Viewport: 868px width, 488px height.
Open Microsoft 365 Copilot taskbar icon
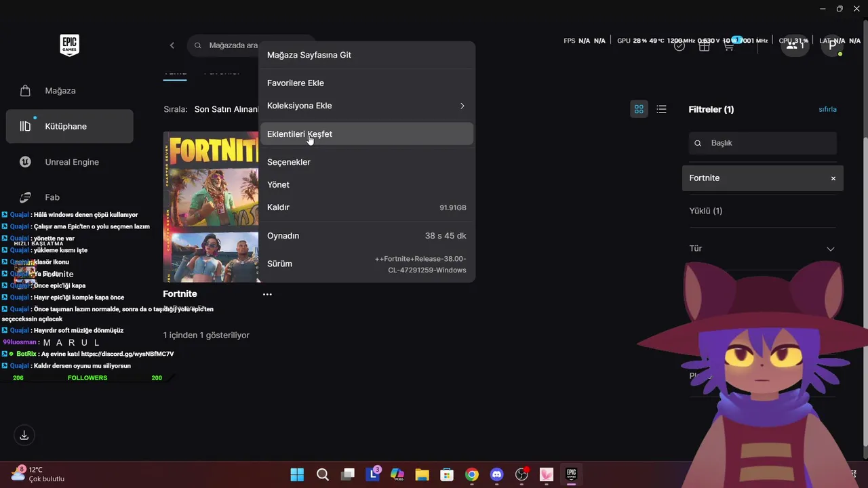click(x=397, y=474)
